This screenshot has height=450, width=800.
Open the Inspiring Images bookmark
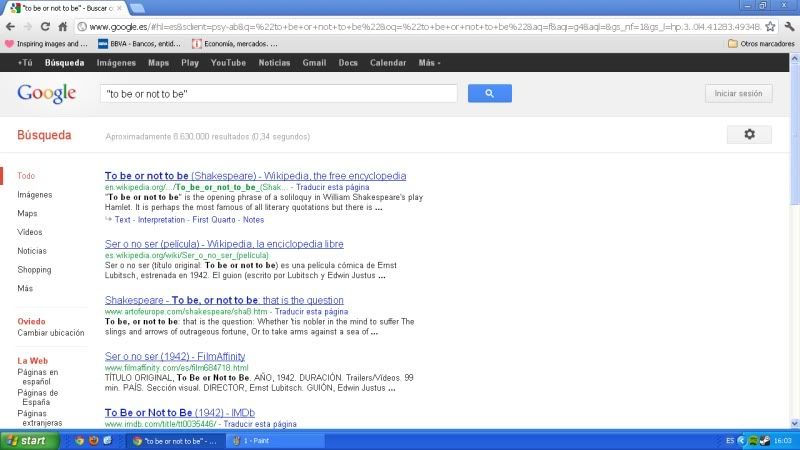pyautogui.click(x=46, y=44)
